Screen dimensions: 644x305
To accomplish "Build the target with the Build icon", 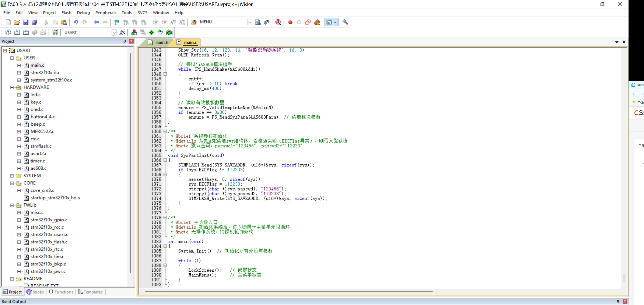I will tap(17, 32).
